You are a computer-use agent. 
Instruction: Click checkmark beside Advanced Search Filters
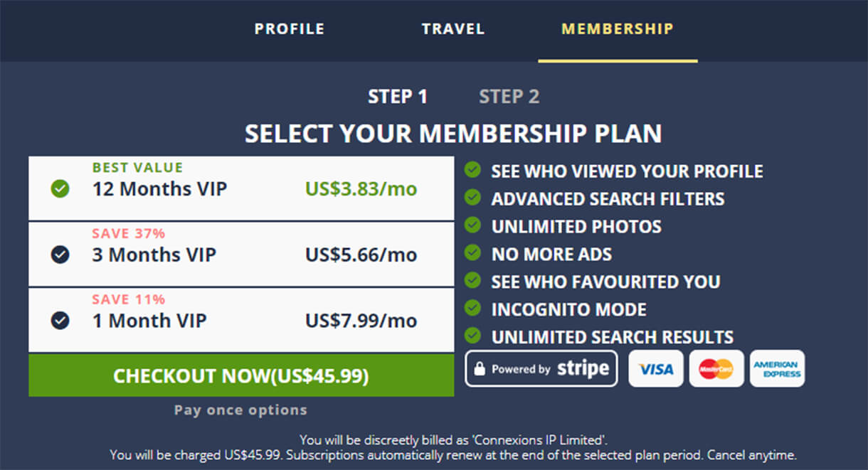click(472, 198)
